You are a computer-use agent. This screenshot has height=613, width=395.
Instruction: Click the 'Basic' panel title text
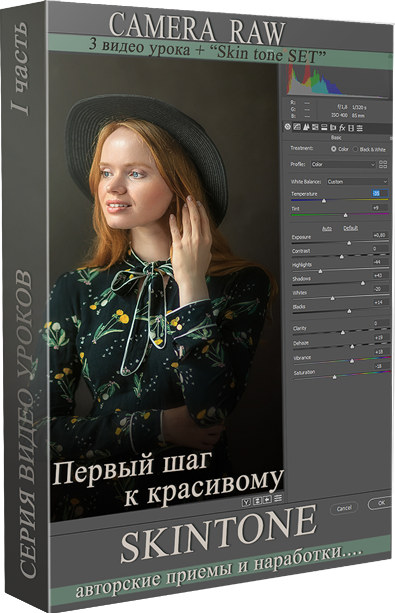coord(336,138)
